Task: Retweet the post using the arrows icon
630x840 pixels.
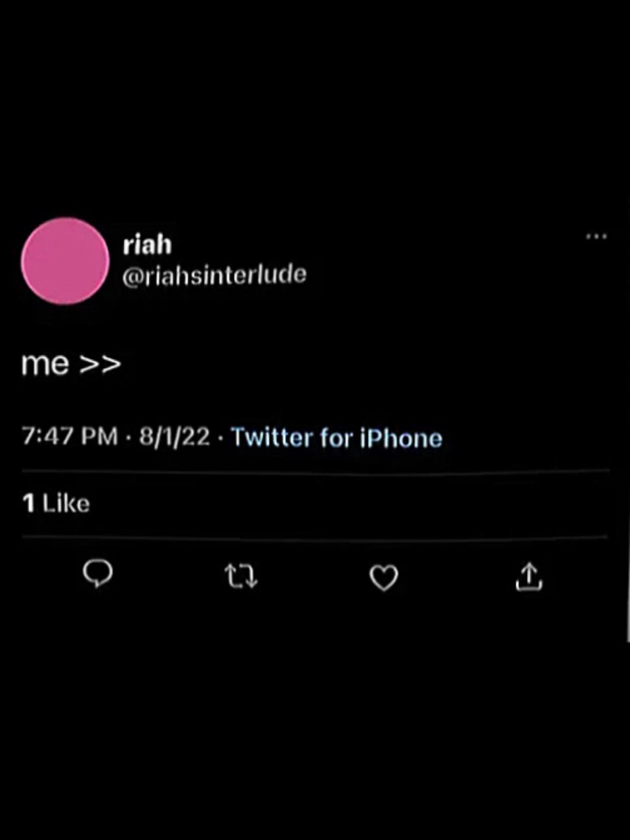Action: 241,577
